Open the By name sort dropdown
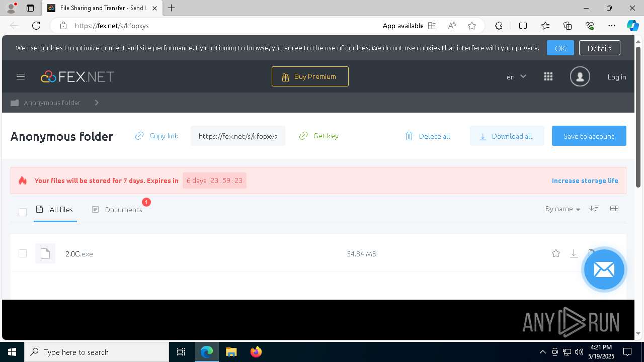The width and height of the screenshot is (644, 362). tap(562, 209)
